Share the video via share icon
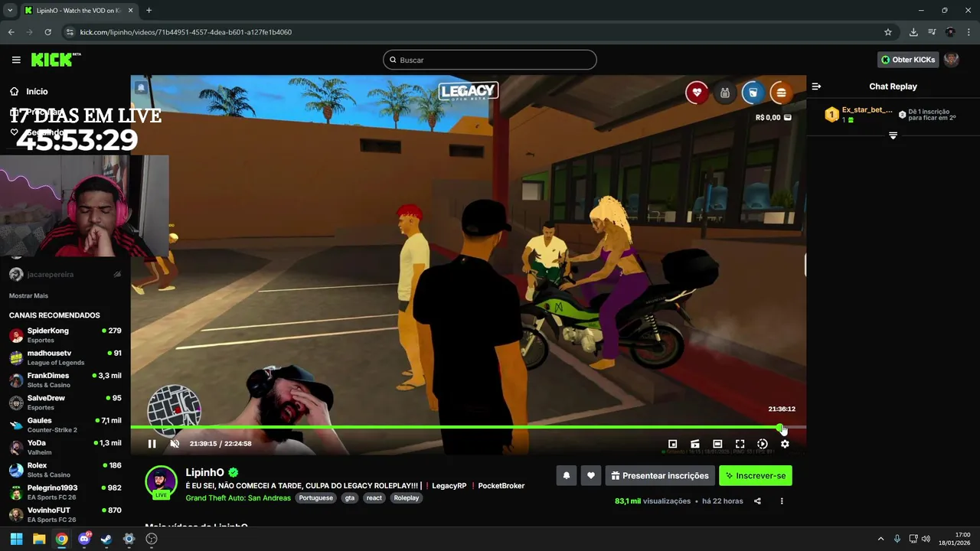 [x=757, y=501]
